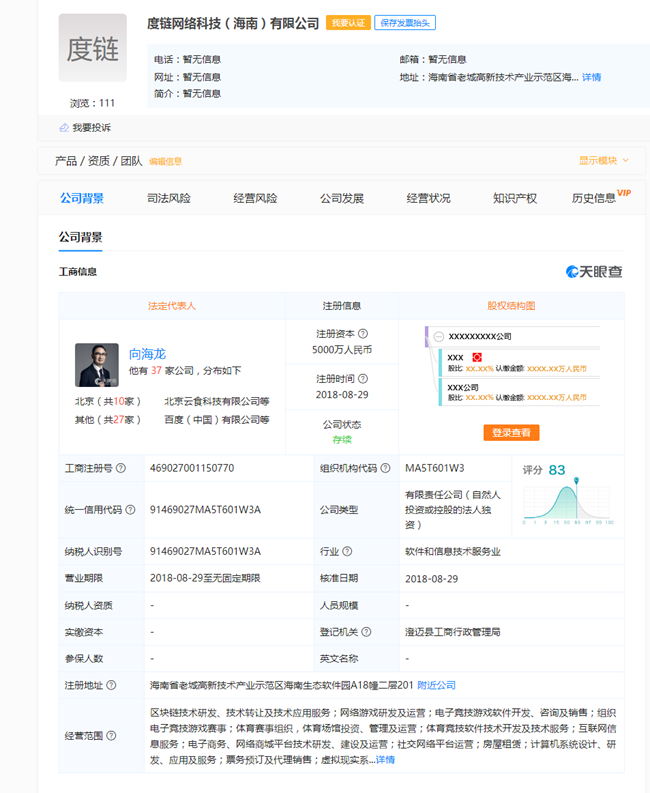Viewport: 650px width, 793px height.
Task: Click the help icon beside 登记机关
Action: point(367,632)
